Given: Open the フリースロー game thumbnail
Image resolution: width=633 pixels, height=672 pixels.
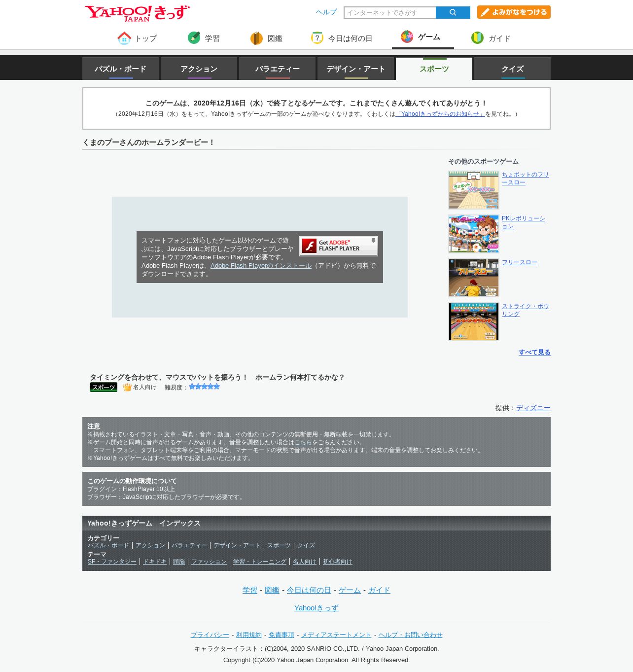Looking at the screenshot, I should (x=474, y=278).
